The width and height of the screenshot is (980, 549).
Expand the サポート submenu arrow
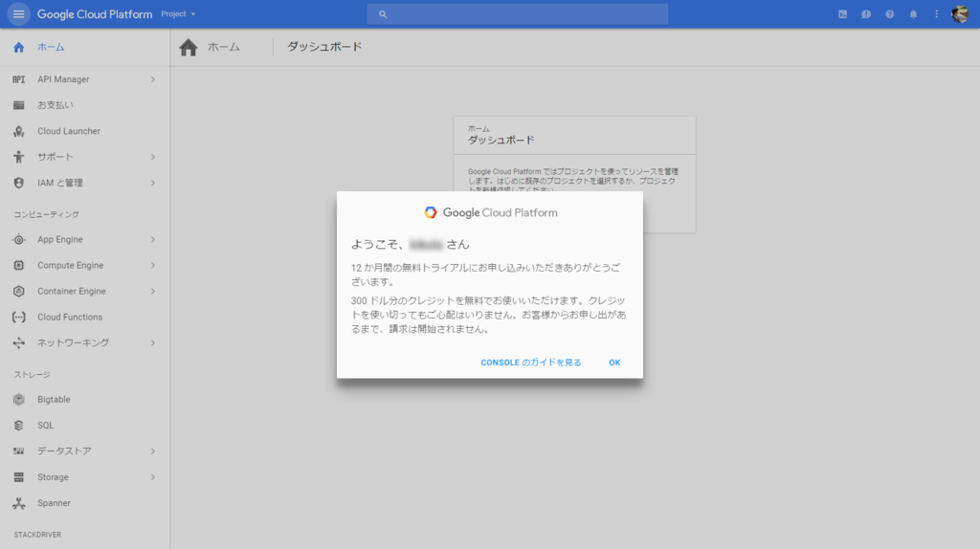click(152, 157)
